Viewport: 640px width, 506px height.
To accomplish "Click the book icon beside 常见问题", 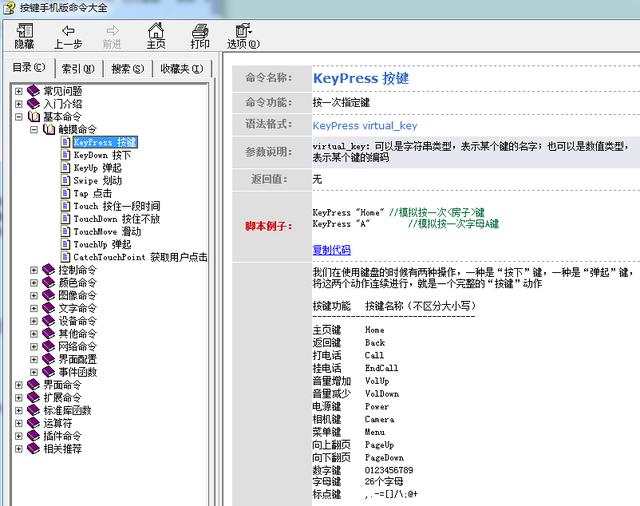I will tap(33, 91).
